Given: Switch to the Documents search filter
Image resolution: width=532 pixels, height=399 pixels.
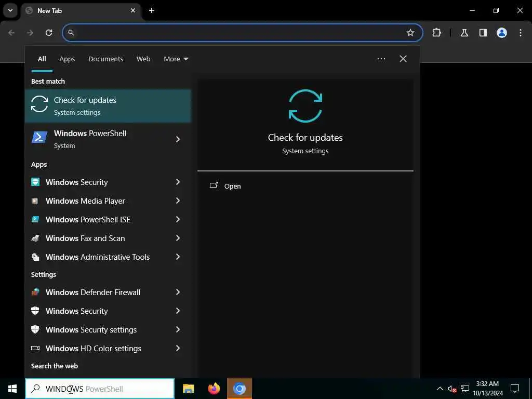Looking at the screenshot, I should pos(105,59).
